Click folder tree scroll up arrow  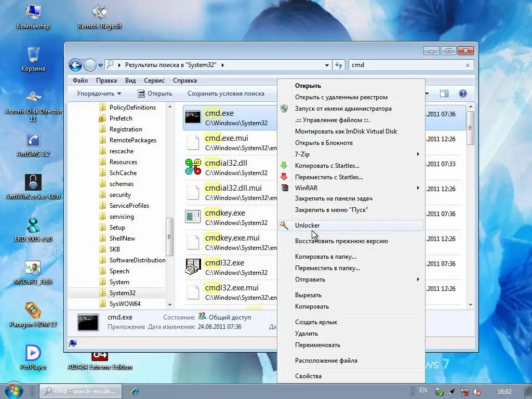170,107
